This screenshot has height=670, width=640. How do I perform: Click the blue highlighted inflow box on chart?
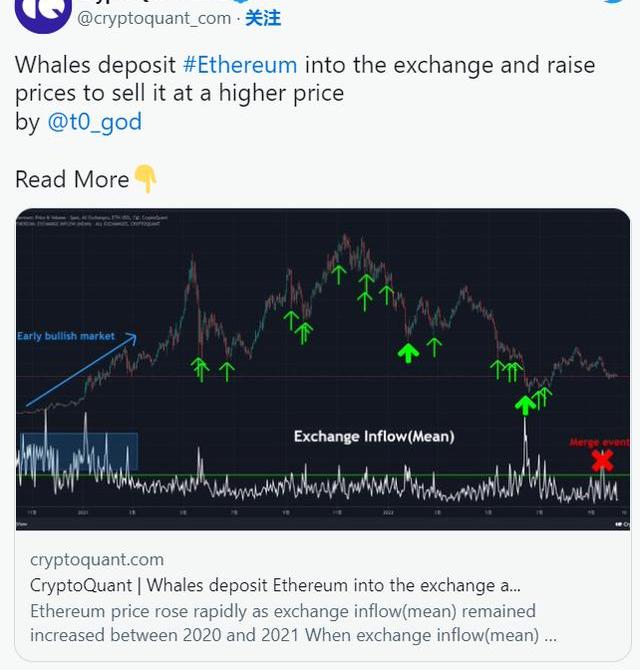point(78,452)
